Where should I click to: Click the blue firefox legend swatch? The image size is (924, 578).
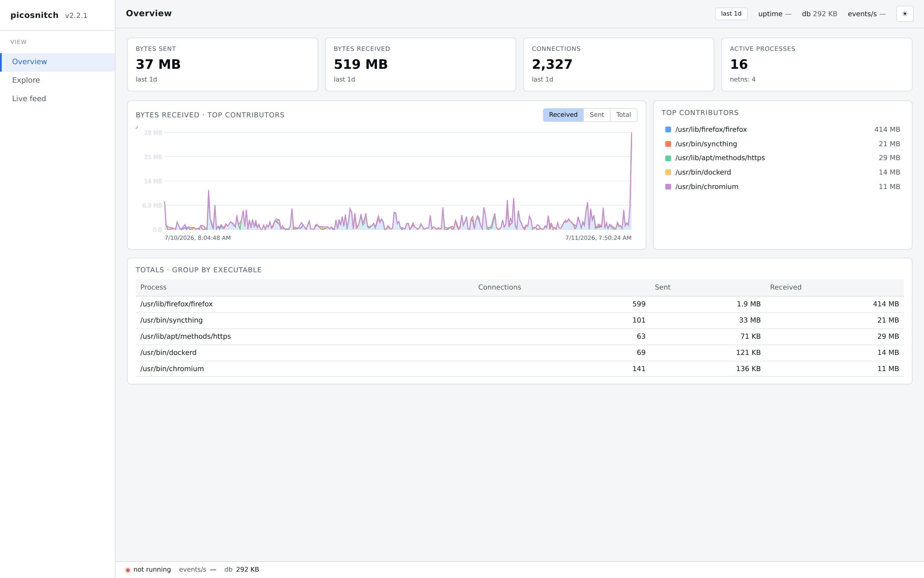[x=668, y=129]
